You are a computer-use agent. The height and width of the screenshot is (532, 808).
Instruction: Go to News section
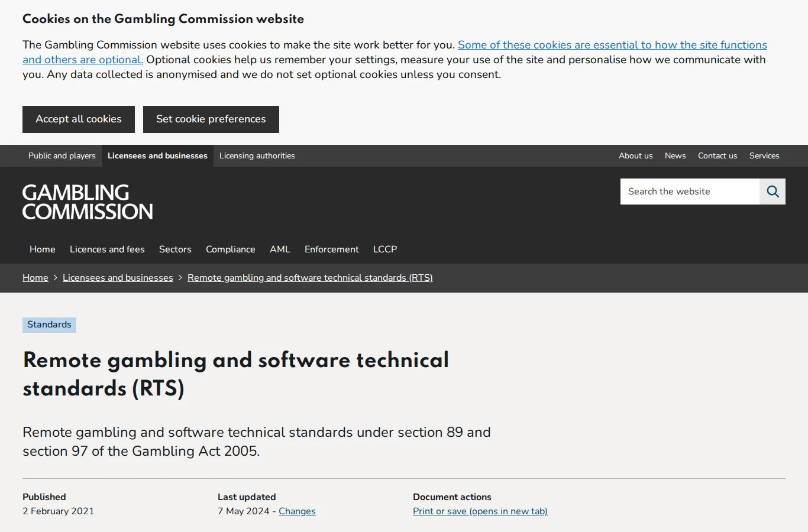tap(676, 156)
